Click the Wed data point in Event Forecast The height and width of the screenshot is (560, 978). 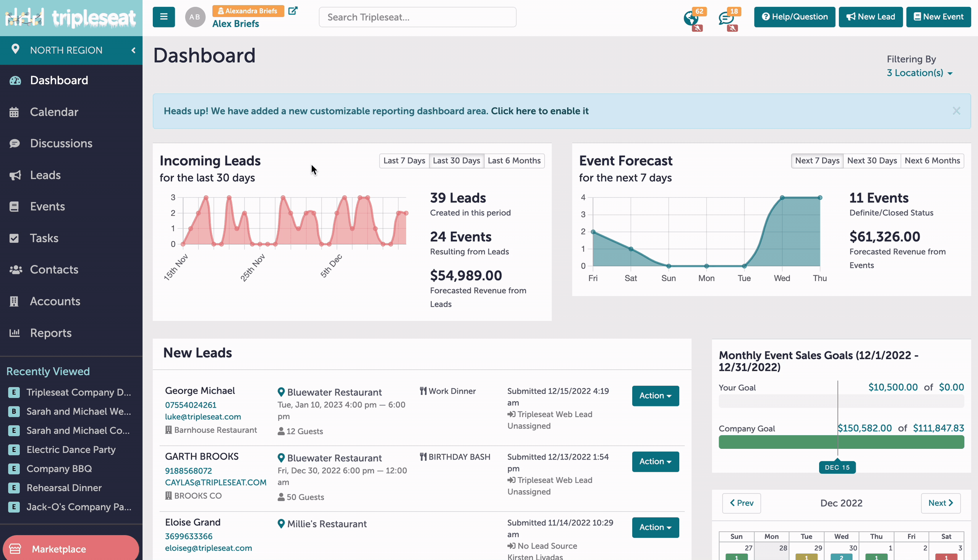(x=782, y=198)
